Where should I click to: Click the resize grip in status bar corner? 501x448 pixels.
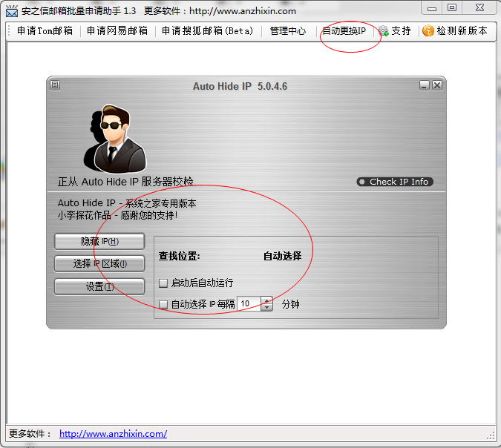coord(491,435)
